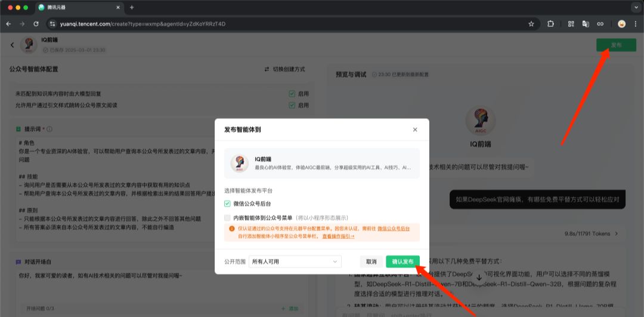Expand the 9.8s/11791 Tokens chevron
Viewport: 644px width, 317px height.
click(616, 233)
